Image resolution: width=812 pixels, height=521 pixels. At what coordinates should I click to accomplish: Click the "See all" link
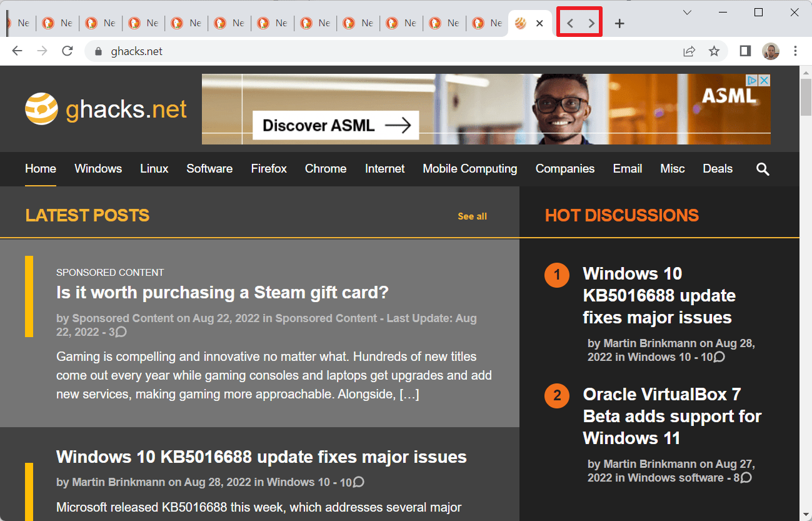(472, 215)
